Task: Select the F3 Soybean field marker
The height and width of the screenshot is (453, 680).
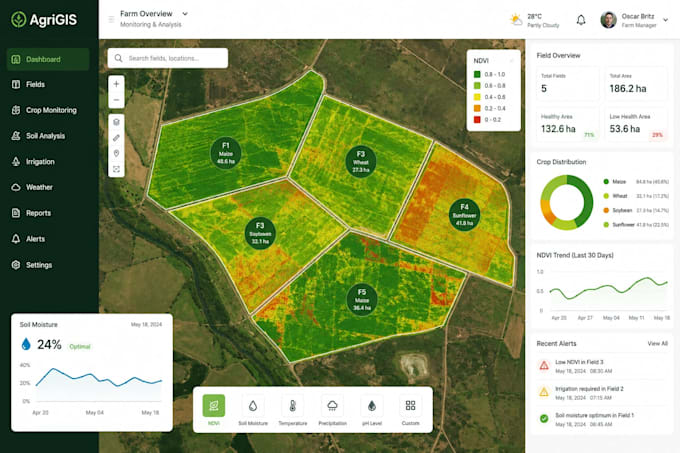Action: [260, 234]
